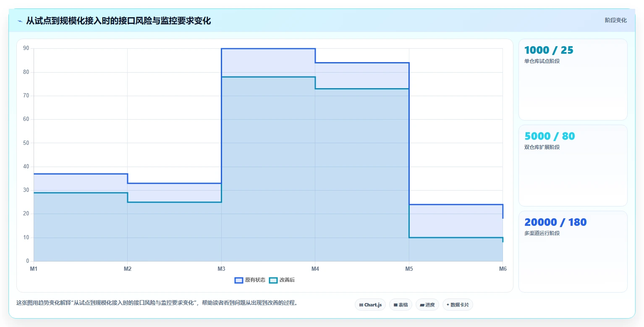Click the 10 y-axis tick label
This screenshot has height=327, width=644.
tap(26, 238)
